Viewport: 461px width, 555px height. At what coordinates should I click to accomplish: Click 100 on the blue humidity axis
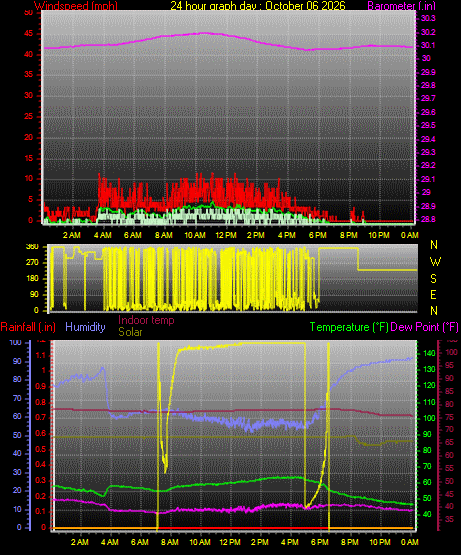coord(16,343)
